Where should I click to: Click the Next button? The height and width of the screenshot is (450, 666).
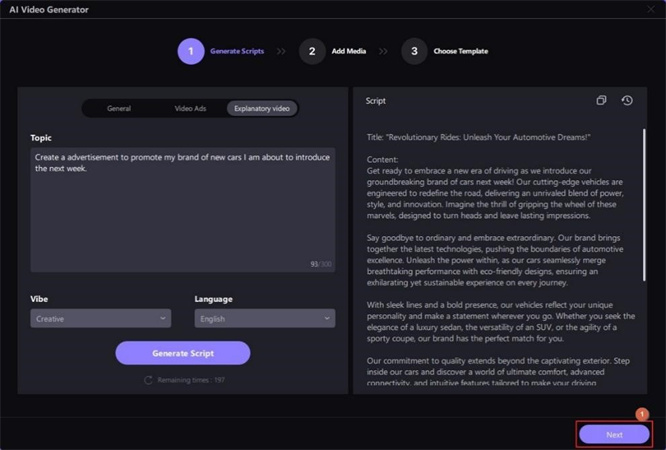[x=614, y=434]
